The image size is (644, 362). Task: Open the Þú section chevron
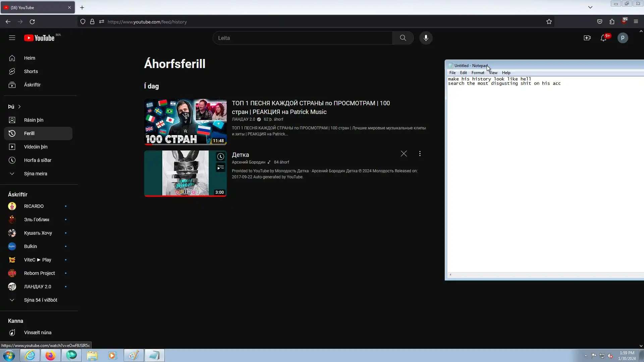tap(19, 107)
